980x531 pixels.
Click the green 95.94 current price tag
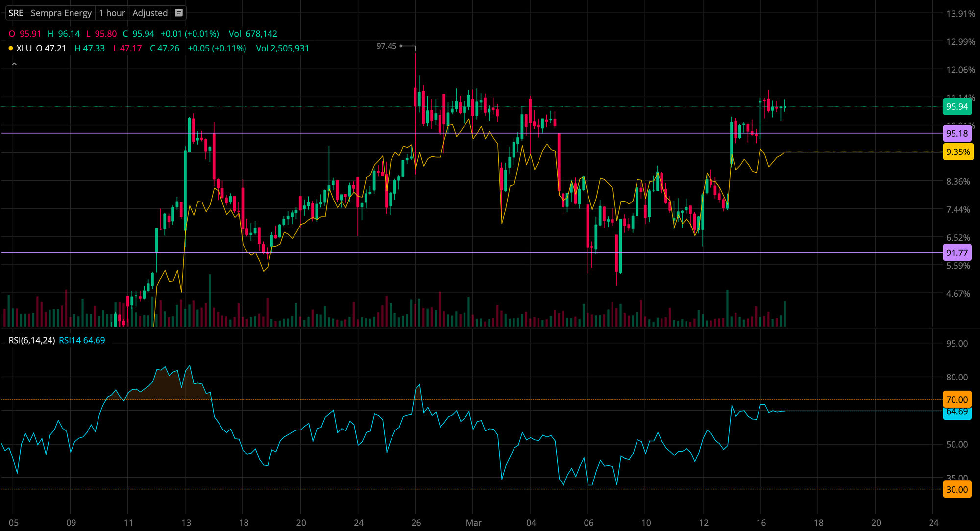coord(956,107)
